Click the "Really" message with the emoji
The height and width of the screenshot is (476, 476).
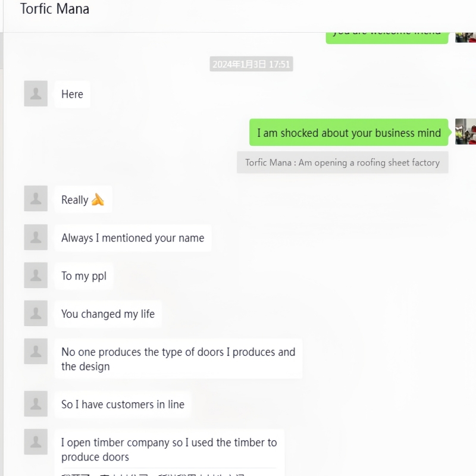[83, 200]
